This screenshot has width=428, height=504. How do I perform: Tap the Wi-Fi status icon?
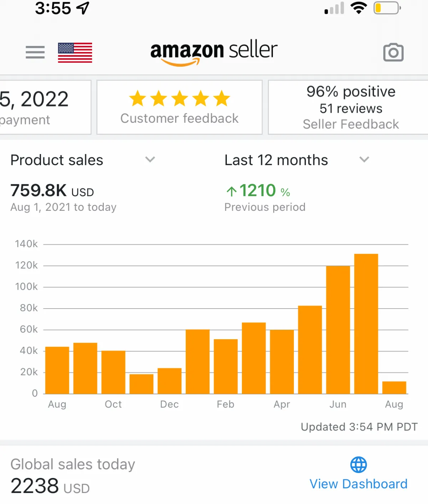pyautogui.click(x=358, y=8)
